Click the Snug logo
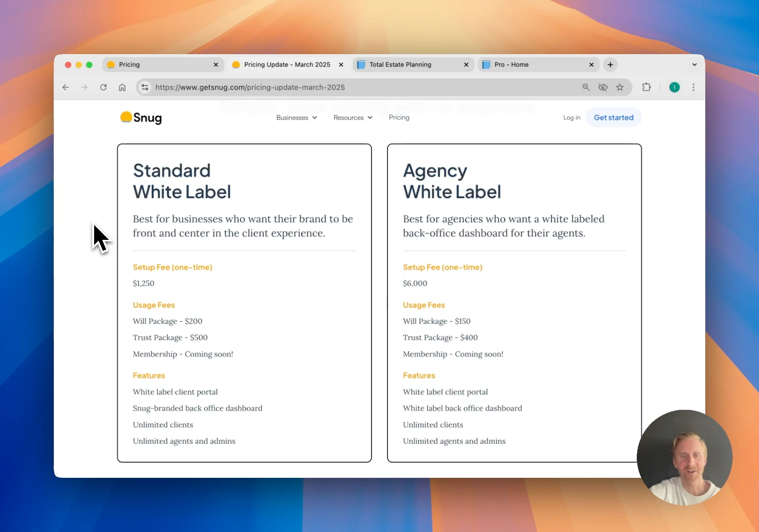This screenshot has height=532, width=759. (x=141, y=118)
